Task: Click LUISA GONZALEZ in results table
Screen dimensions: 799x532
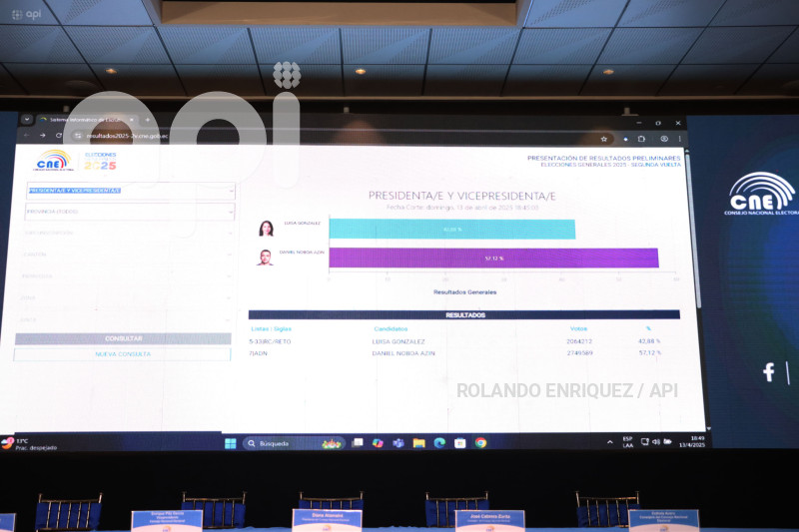Action: pos(399,341)
